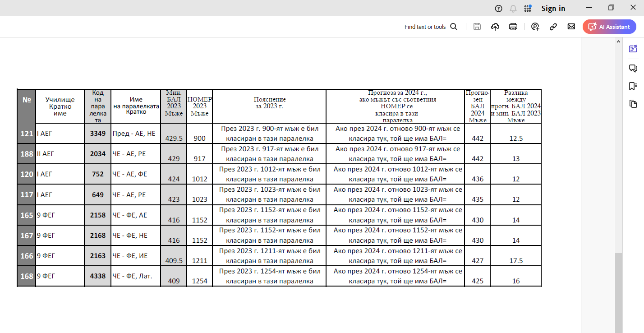Open the generative summary panel in right sidebar
The width and height of the screenshot is (644, 333).
click(x=633, y=49)
